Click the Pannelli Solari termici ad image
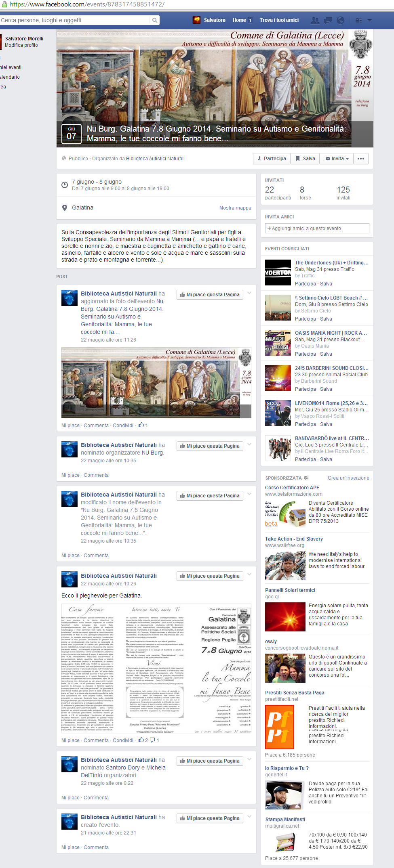 point(285,617)
